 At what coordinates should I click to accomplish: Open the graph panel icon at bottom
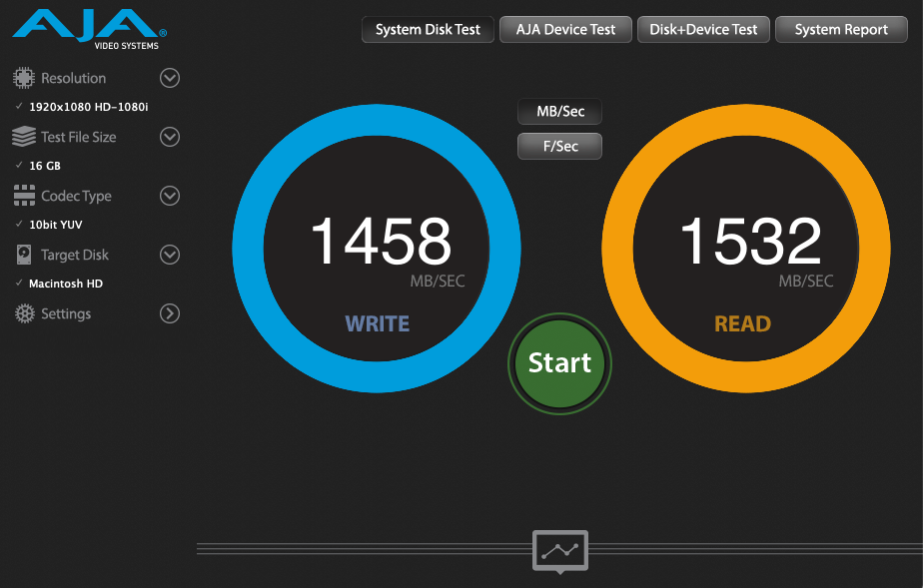[559, 551]
